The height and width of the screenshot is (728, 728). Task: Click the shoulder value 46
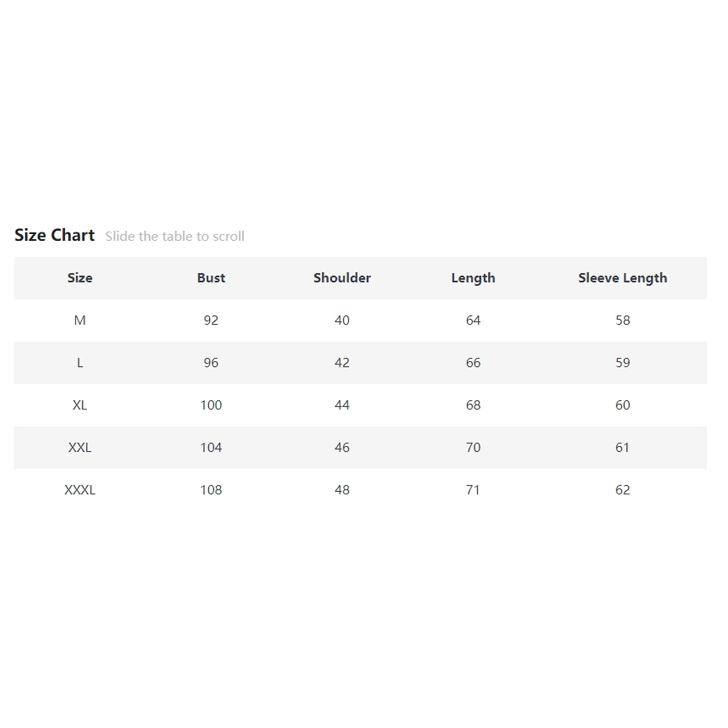coord(342,447)
